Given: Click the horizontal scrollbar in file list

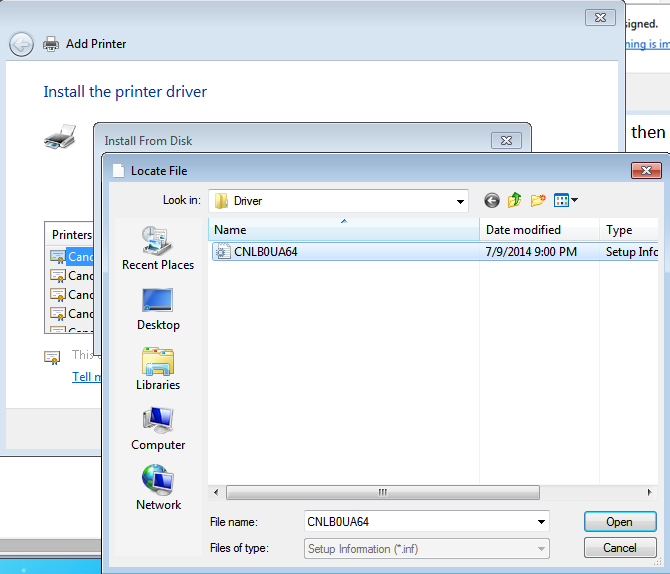Looking at the screenshot, I should [382, 493].
